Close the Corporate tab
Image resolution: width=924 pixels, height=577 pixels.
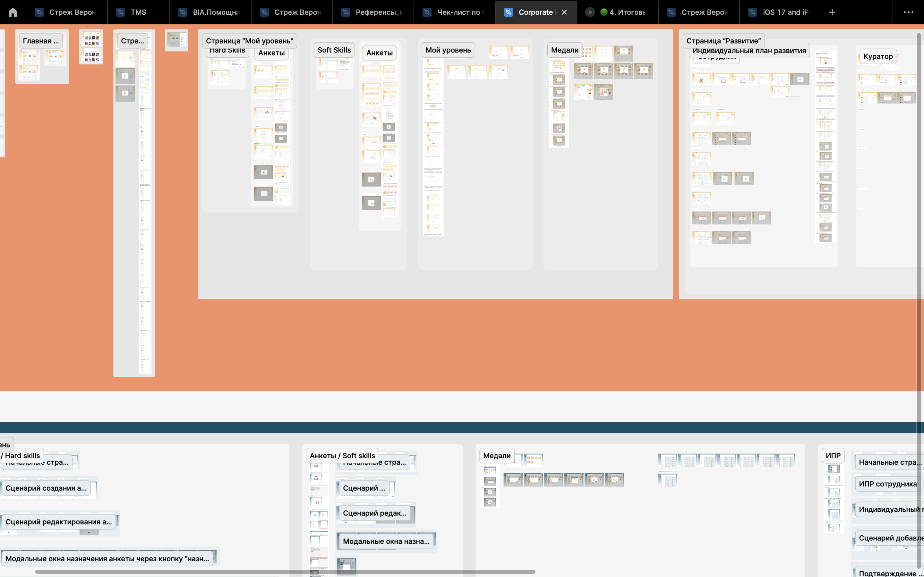click(564, 12)
